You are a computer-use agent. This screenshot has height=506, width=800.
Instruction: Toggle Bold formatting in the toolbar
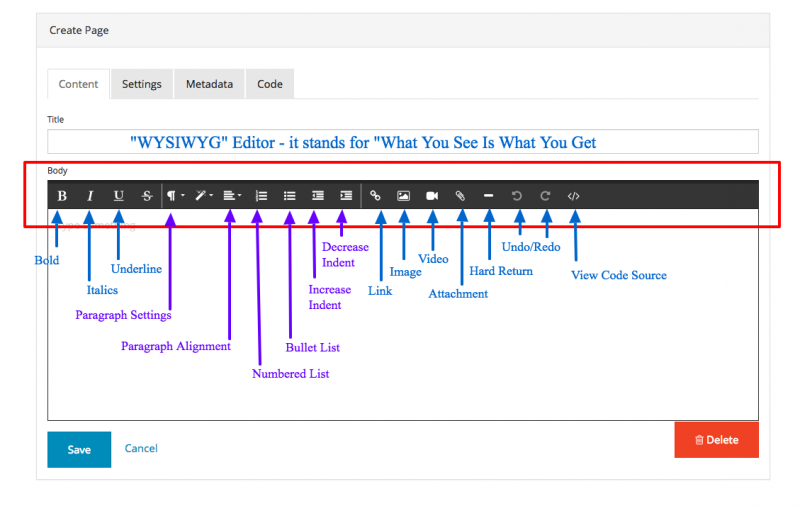62,196
